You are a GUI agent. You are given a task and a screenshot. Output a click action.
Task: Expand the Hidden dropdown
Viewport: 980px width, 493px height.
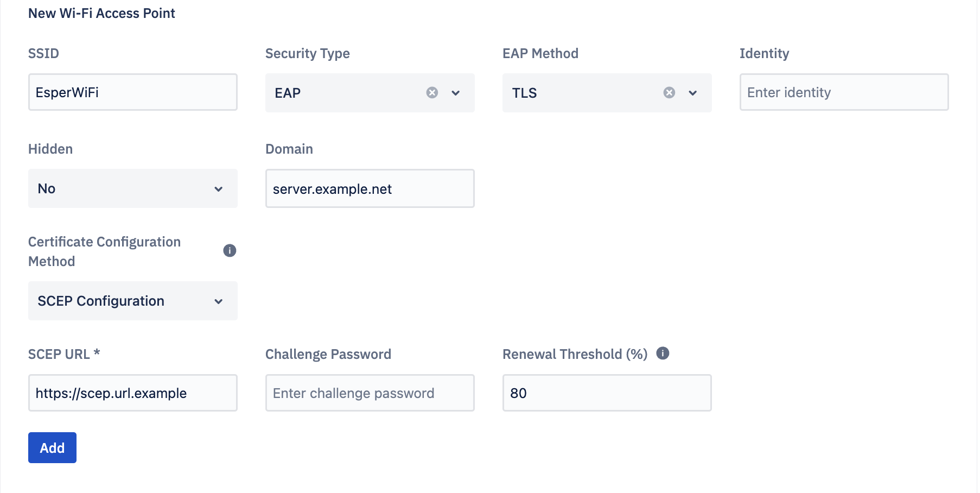point(218,189)
